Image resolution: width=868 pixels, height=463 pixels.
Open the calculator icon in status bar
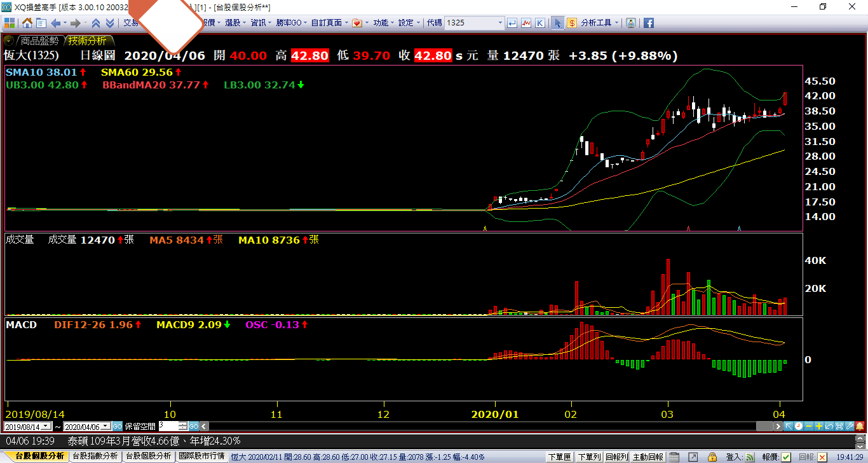pyautogui.click(x=674, y=457)
